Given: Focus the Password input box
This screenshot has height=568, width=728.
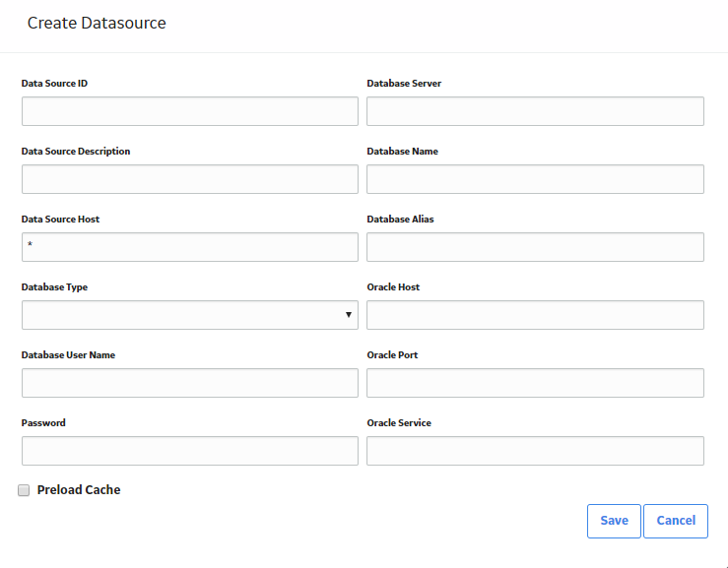Looking at the screenshot, I should [190, 451].
